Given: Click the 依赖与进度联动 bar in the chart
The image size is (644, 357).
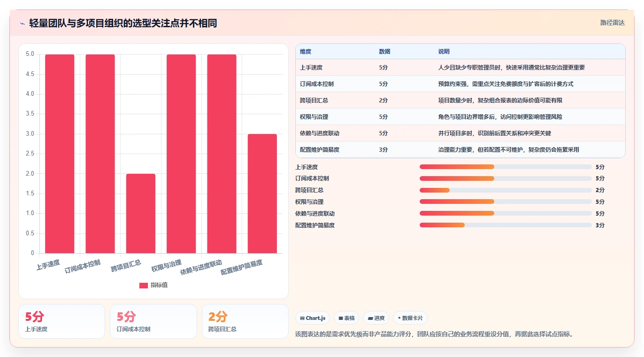Looking at the screenshot, I should [222, 154].
